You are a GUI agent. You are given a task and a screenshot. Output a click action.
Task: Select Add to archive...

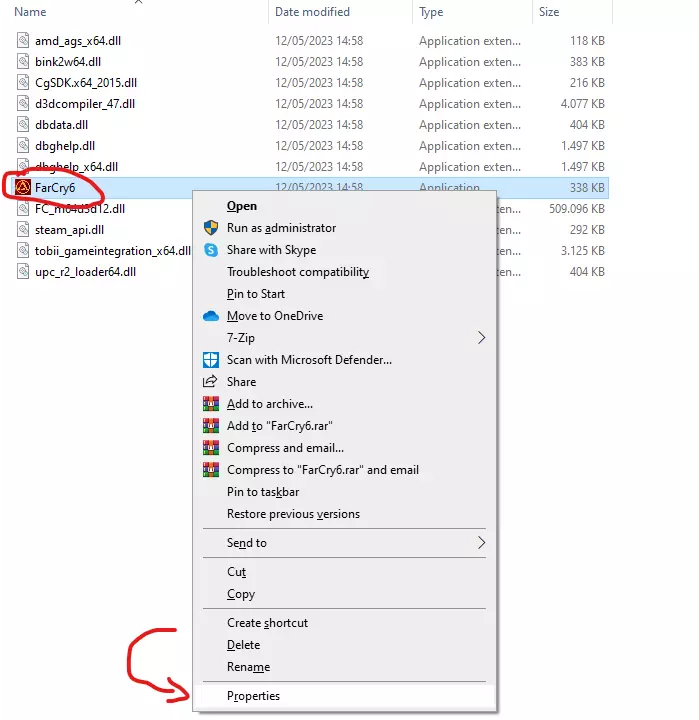(344, 404)
